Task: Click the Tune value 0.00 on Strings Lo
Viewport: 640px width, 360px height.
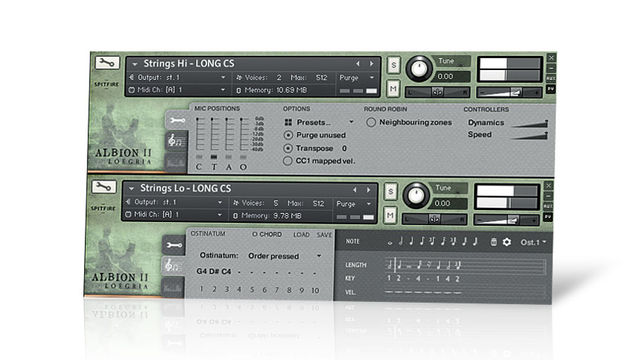Action: click(x=442, y=203)
